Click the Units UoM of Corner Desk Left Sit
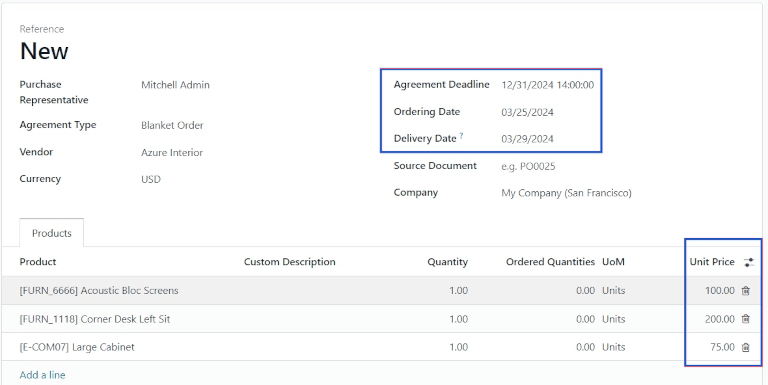This screenshot has width=768, height=385. tap(613, 319)
